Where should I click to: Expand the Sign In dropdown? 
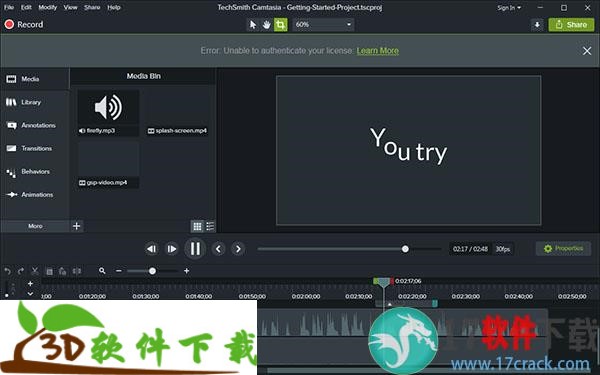pos(509,8)
